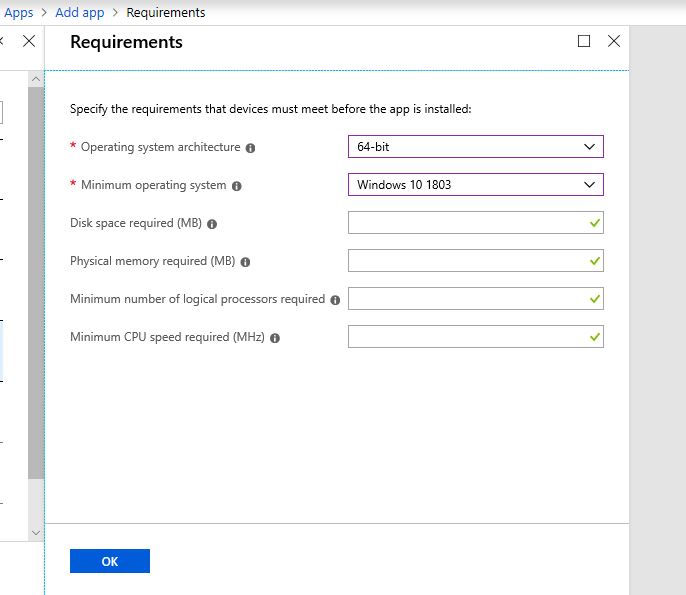686x595 pixels.
Task: Select the logical processors input field
Action: pos(468,299)
